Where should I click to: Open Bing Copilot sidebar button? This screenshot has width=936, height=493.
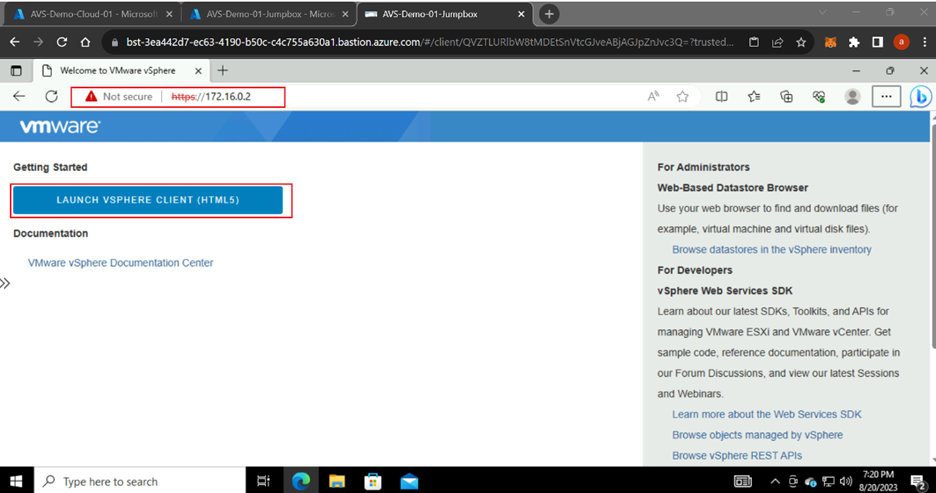click(920, 97)
